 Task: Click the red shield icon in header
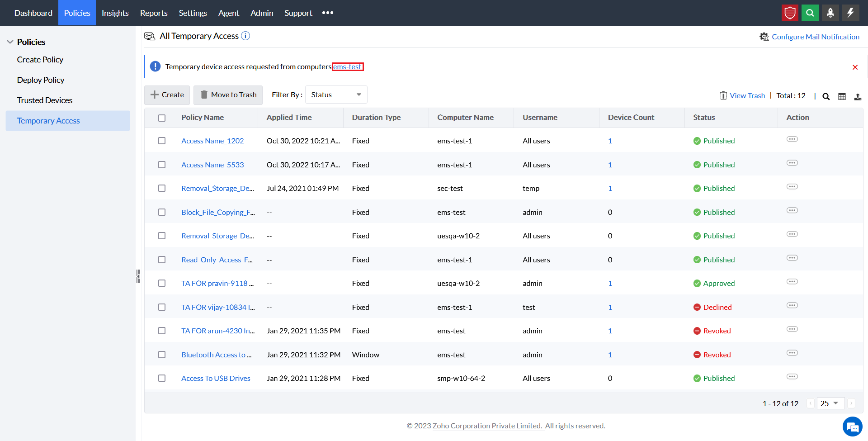[x=790, y=13]
